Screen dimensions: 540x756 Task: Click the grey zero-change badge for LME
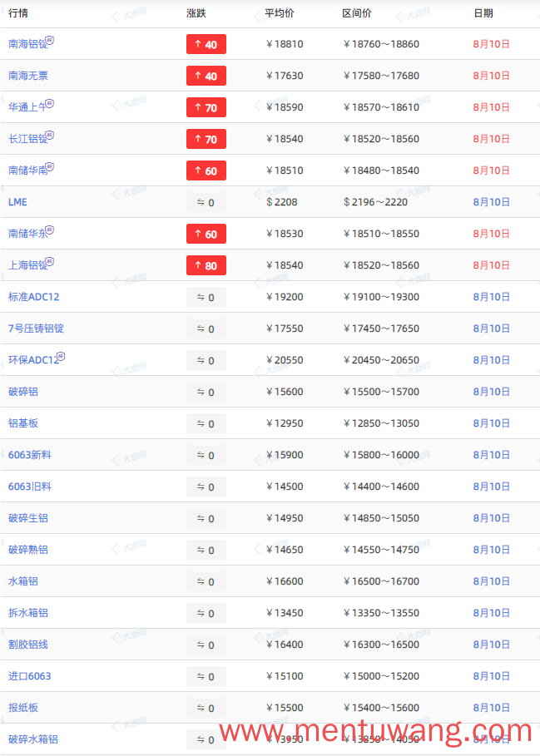click(x=206, y=202)
